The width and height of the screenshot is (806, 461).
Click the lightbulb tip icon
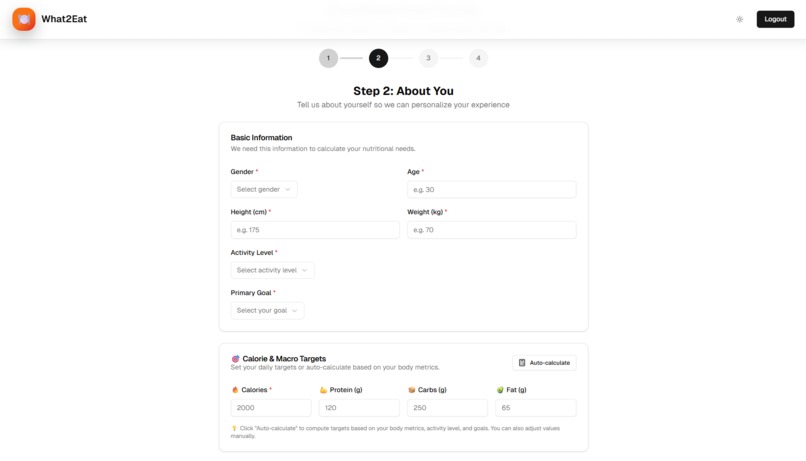point(234,428)
